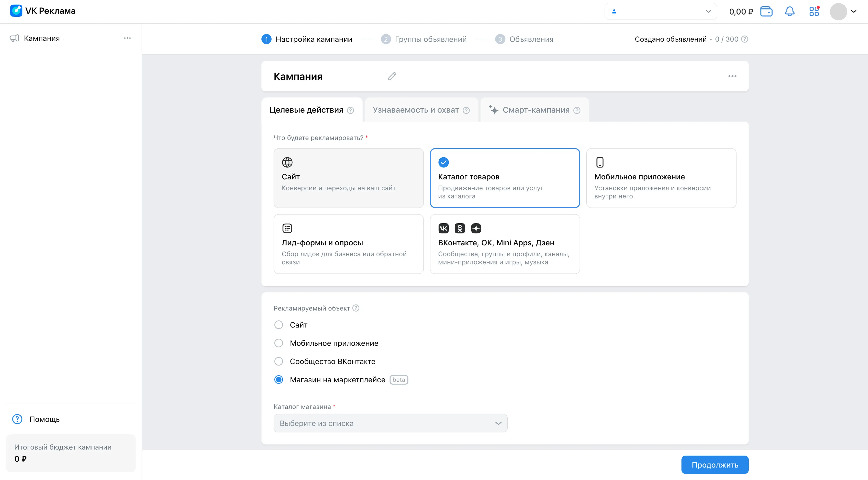Click the form icon in Лид-формы card

(x=287, y=228)
